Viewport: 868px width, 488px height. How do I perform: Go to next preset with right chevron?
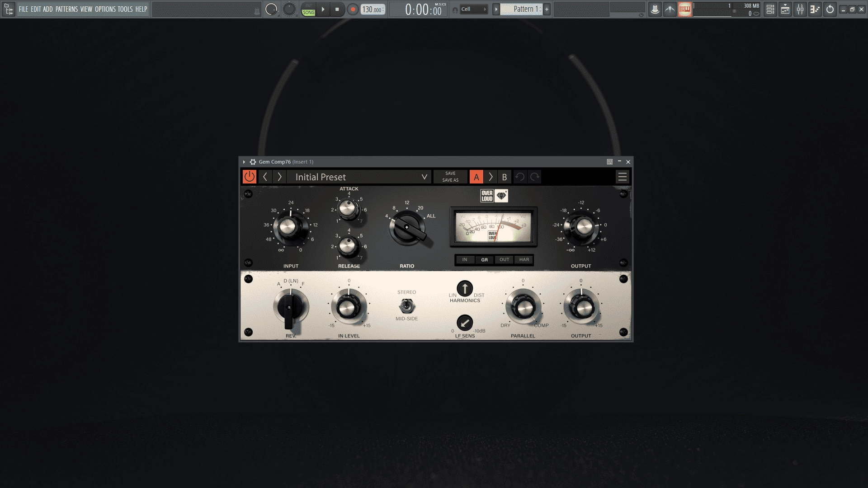pyautogui.click(x=279, y=177)
